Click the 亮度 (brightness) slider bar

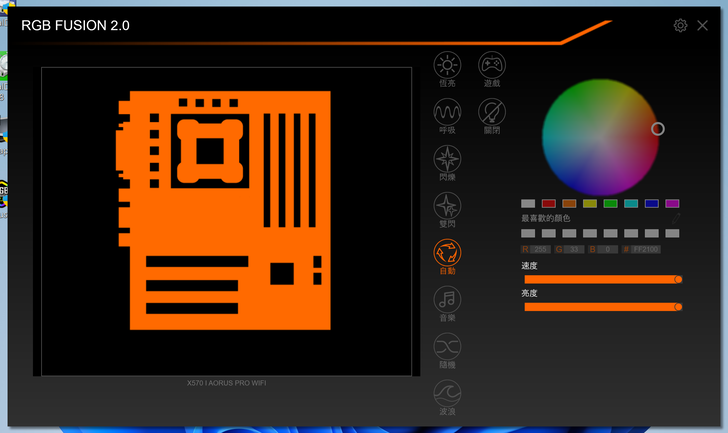coord(600,307)
